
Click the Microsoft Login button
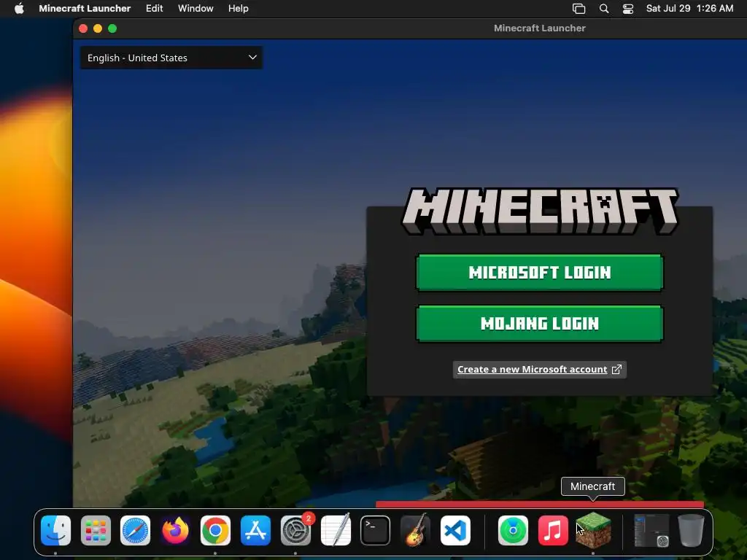540,273
